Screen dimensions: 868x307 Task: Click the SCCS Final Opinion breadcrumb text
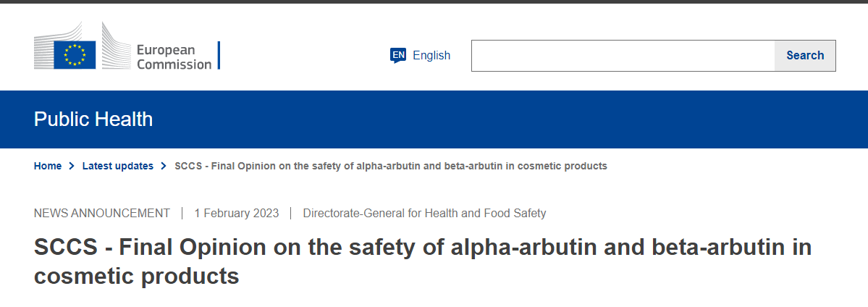click(391, 166)
